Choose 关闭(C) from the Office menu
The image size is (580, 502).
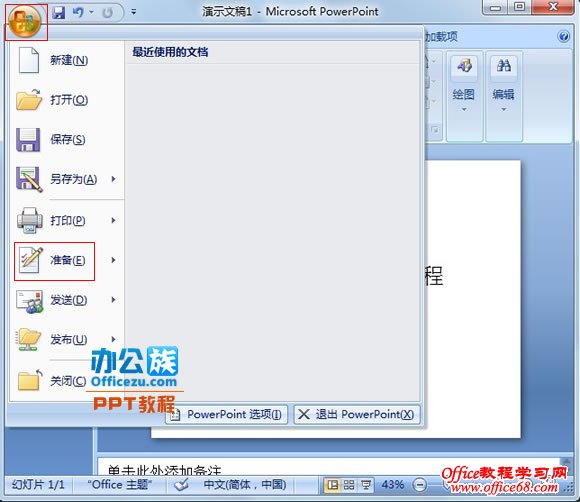(x=52, y=381)
